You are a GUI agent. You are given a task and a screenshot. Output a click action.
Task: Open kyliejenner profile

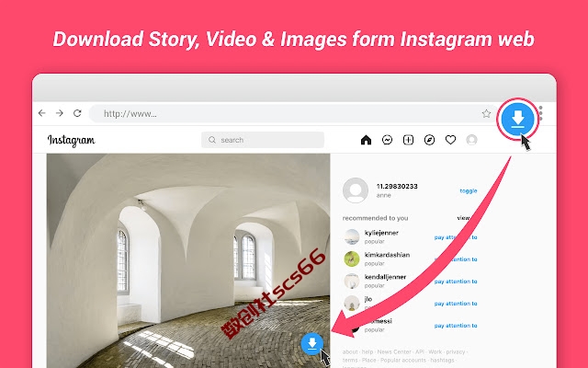[x=381, y=233]
